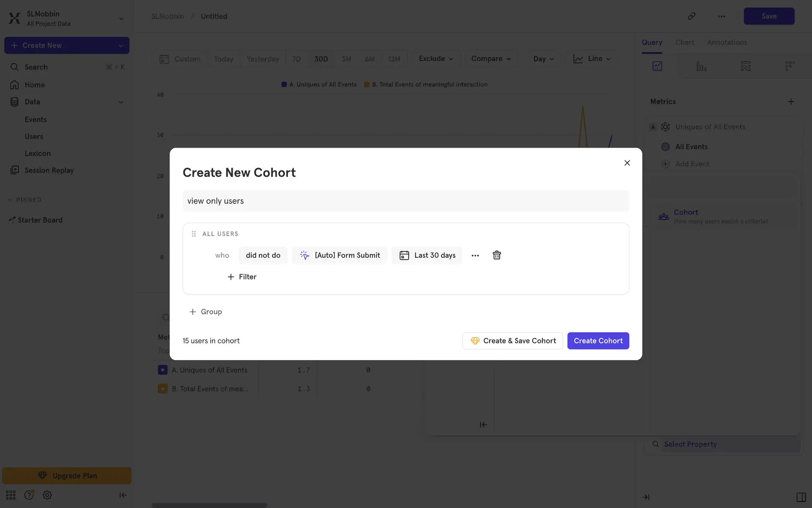Toggle metric A checkbox in results table
Viewport: 812px width, 508px height.
tap(162, 370)
